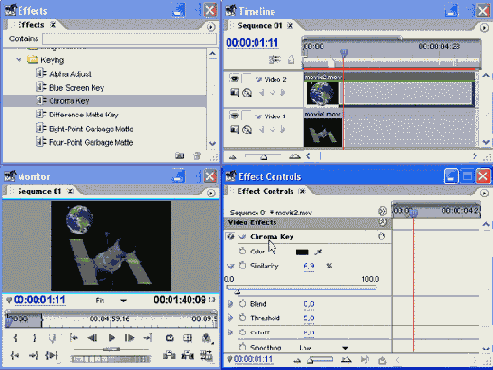Click the Monitor current timecode 00:00:01:11
This screenshot has height=370, width=493.
40,300
